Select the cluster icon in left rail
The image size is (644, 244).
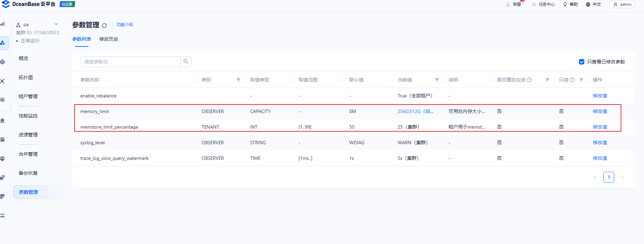pos(3,43)
